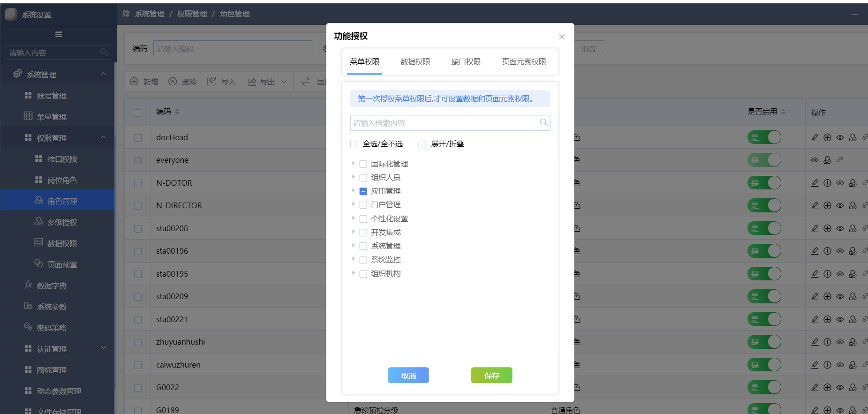
Task: Click the 导入 toolbar button
Action: [x=222, y=82]
